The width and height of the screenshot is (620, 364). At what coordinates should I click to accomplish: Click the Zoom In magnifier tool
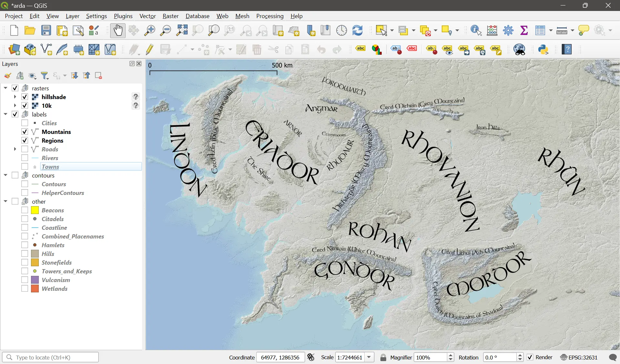tap(150, 30)
